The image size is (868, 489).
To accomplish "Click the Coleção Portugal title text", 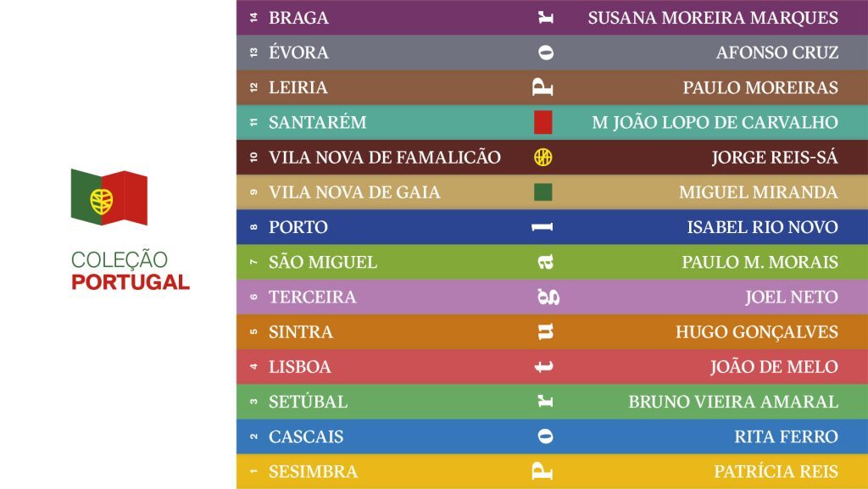I will [131, 270].
